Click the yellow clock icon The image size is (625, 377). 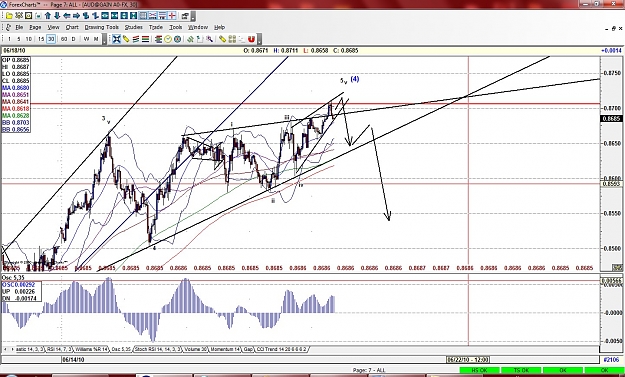(x=167, y=39)
